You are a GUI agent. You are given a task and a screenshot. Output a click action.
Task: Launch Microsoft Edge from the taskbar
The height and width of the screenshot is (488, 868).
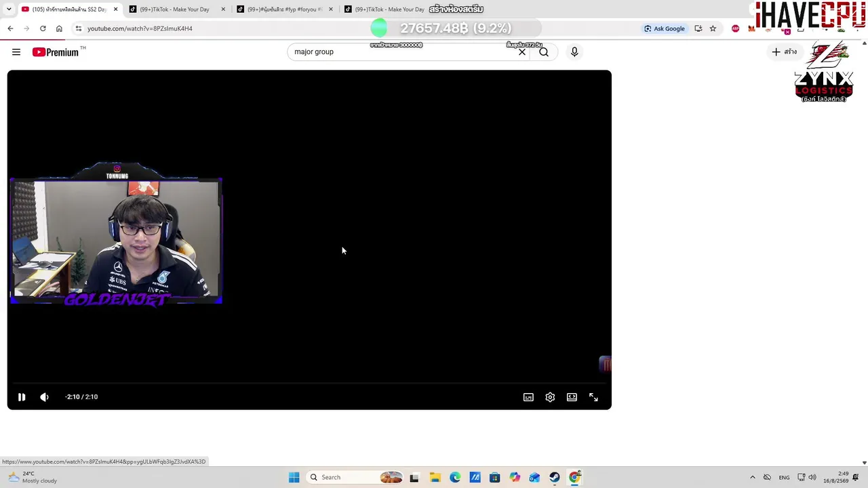[455, 477]
